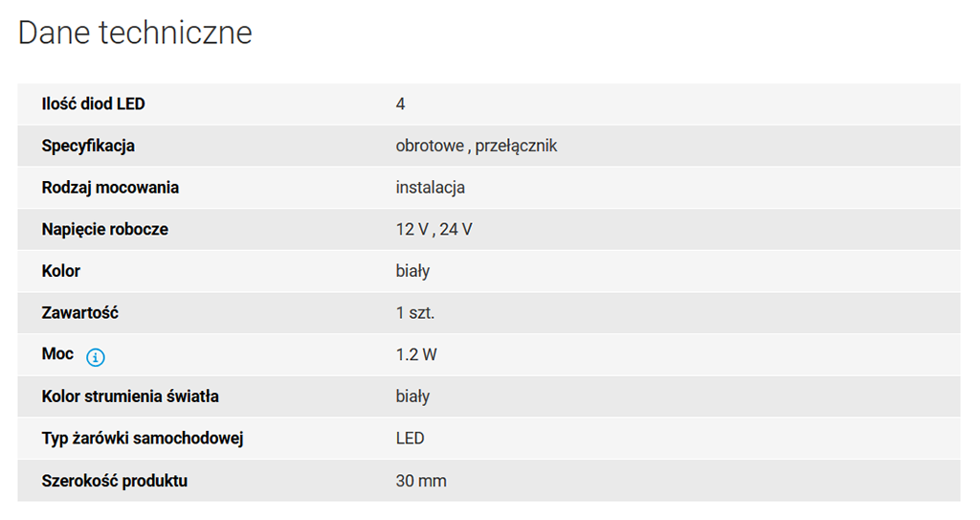Image resolution: width=980 pixels, height=520 pixels.
Task: Click the "obrotowe , przełącznik" value
Action: (x=476, y=146)
